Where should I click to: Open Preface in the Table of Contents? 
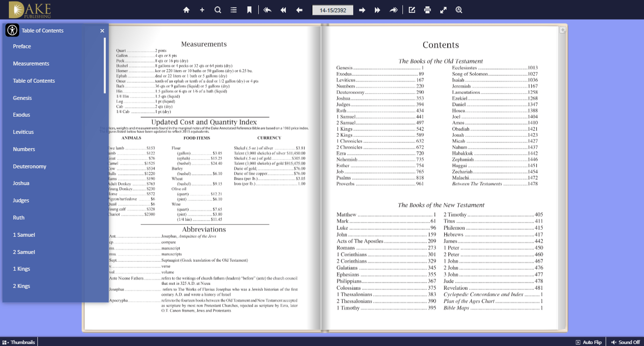click(x=22, y=46)
